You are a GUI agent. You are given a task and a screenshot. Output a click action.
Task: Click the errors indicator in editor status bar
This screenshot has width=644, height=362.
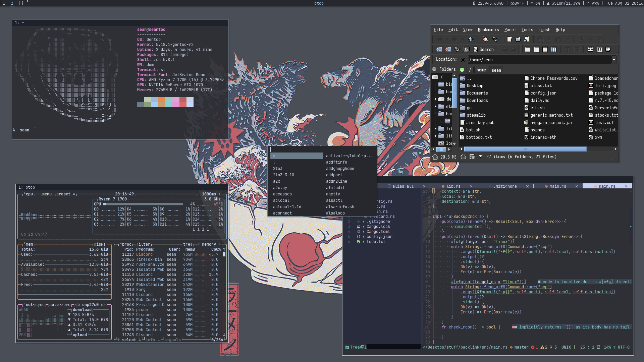click(534, 347)
